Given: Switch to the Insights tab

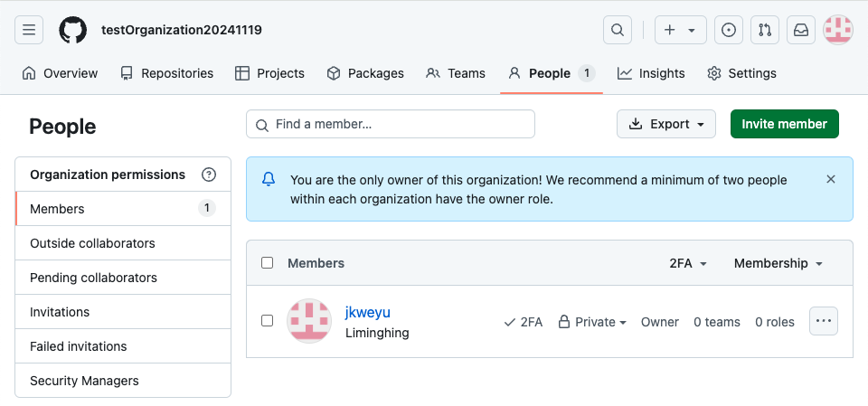Looking at the screenshot, I should point(651,73).
